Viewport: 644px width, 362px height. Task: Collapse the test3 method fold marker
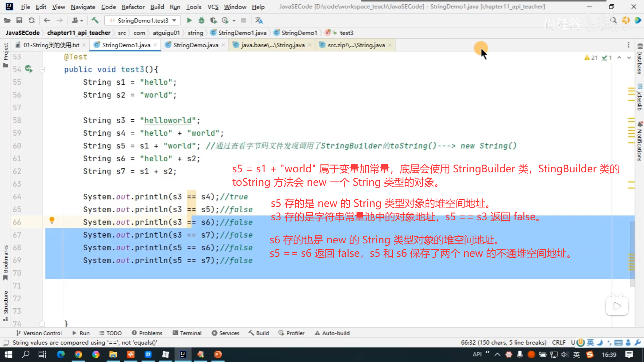pyautogui.click(x=42, y=70)
